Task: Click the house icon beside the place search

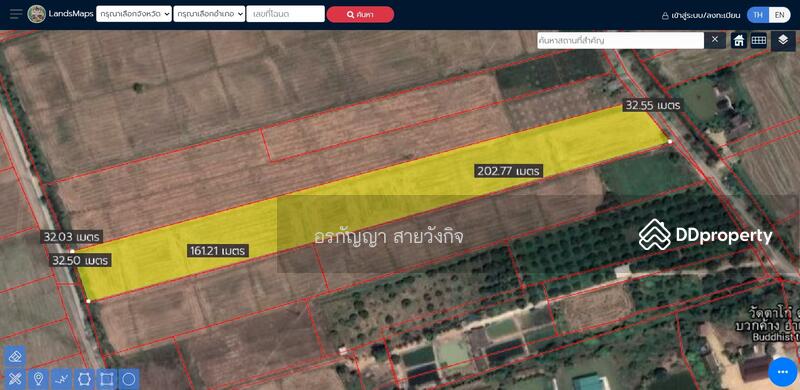Action: [x=739, y=40]
